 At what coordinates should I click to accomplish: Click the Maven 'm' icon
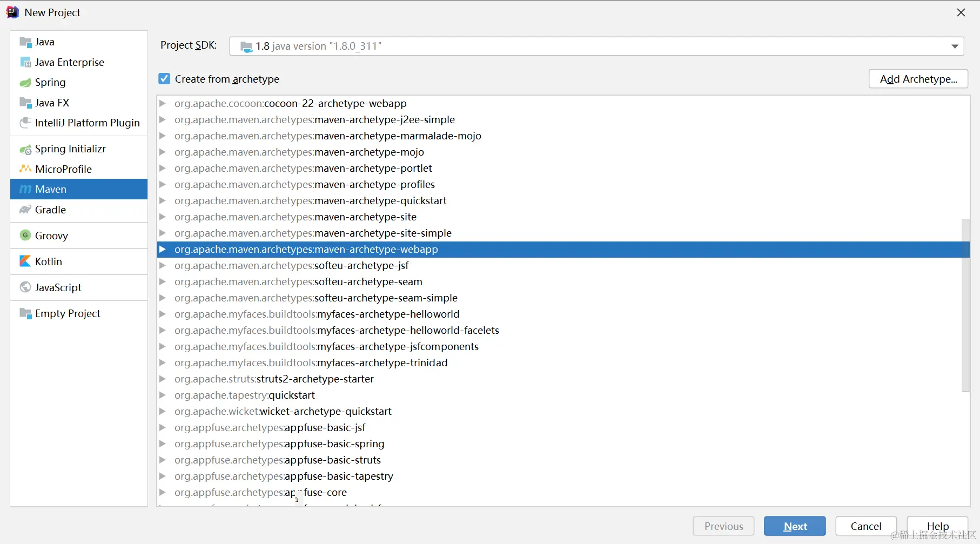25,189
